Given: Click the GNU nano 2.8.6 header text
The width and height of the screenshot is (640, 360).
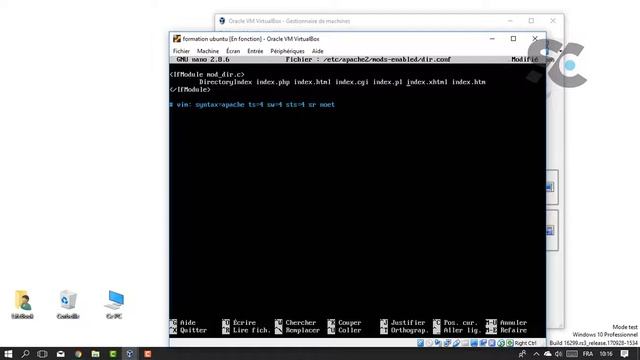Looking at the screenshot, I should [x=203, y=60].
